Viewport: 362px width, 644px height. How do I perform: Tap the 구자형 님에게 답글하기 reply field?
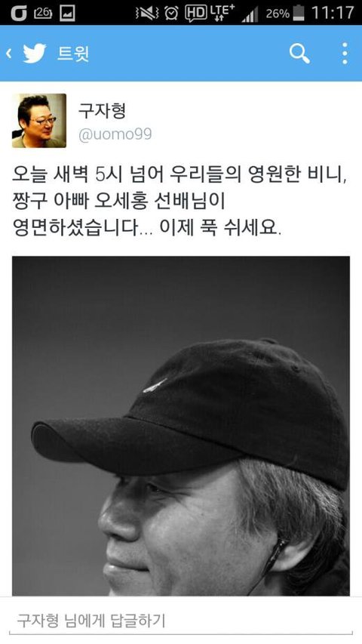[x=181, y=621]
